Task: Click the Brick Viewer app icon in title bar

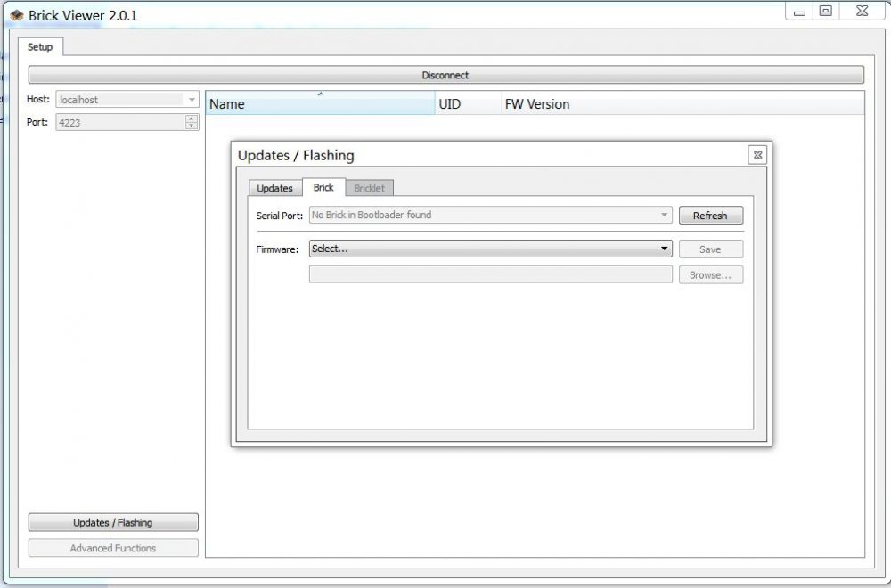Action: [16, 15]
